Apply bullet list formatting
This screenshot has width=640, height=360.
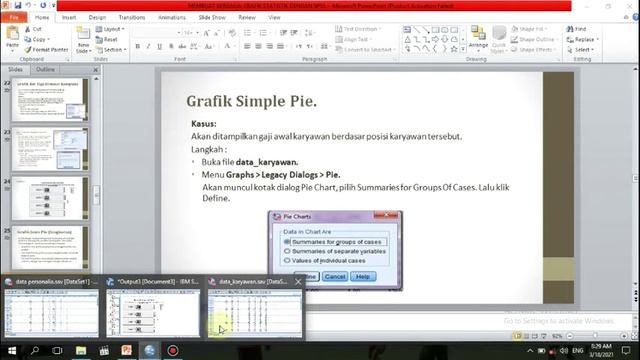click(x=248, y=33)
